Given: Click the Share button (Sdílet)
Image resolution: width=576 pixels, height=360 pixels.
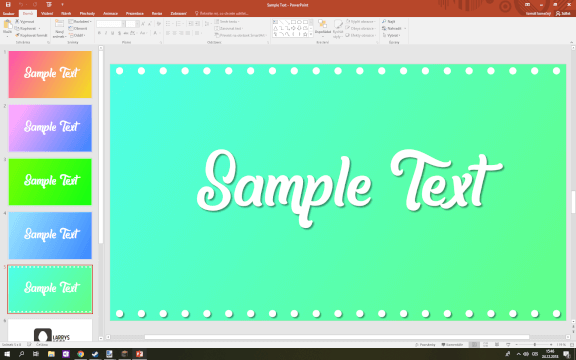Looking at the screenshot, I should 563,13.
